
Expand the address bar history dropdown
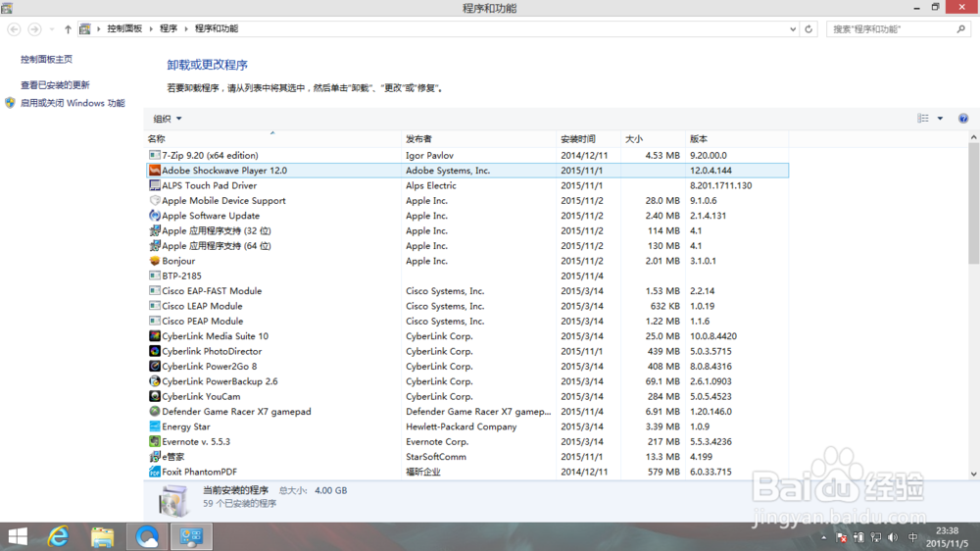point(793,28)
